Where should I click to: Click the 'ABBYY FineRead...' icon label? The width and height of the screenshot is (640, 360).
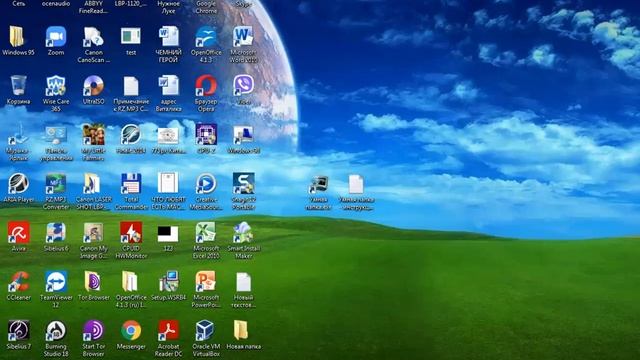93,7
